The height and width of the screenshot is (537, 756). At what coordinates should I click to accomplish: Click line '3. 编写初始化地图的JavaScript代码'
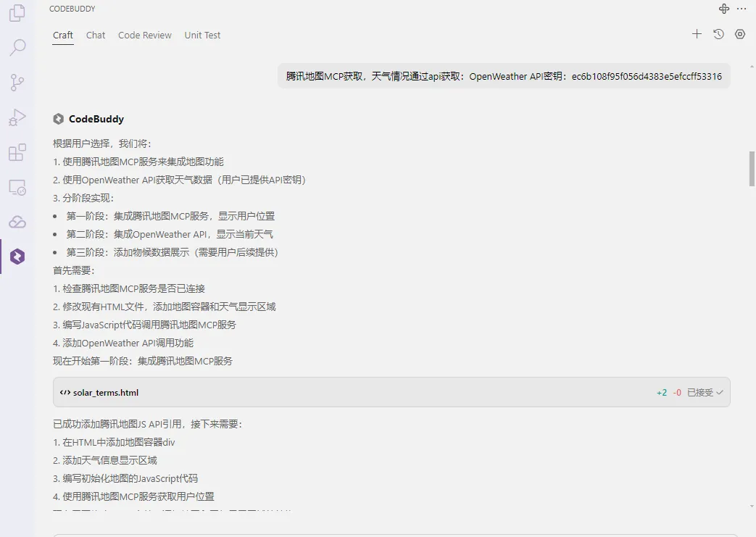point(125,479)
